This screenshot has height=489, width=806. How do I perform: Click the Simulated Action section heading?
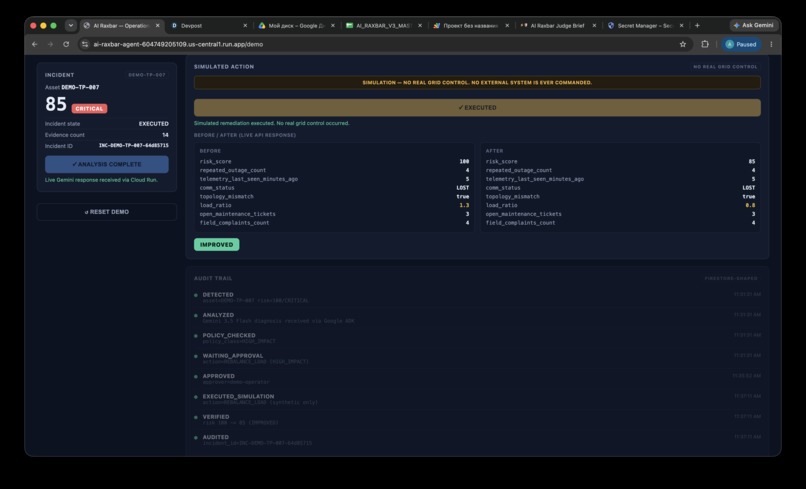pyautogui.click(x=224, y=67)
